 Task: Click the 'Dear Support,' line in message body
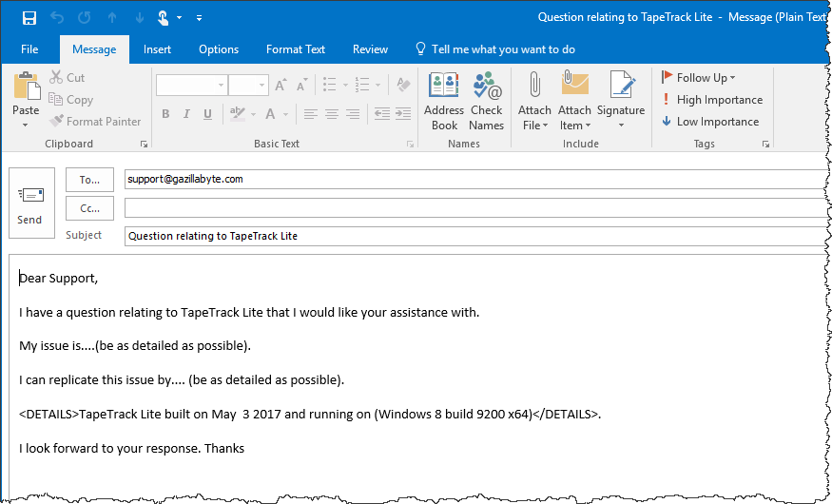pyautogui.click(x=58, y=278)
